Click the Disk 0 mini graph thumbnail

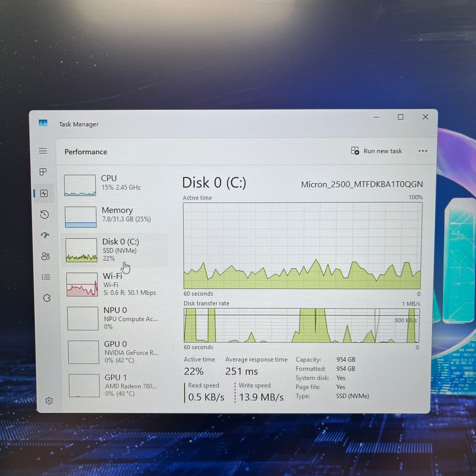coord(81,250)
